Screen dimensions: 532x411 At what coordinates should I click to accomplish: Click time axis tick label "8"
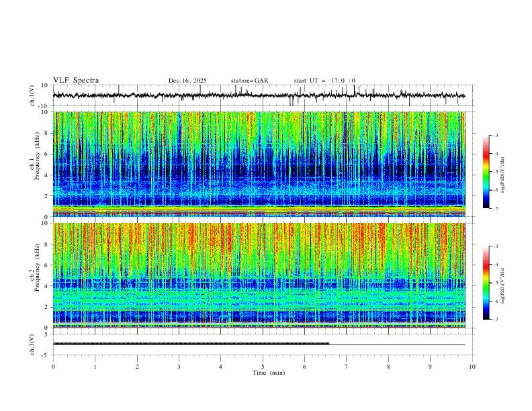coord(388,367)
